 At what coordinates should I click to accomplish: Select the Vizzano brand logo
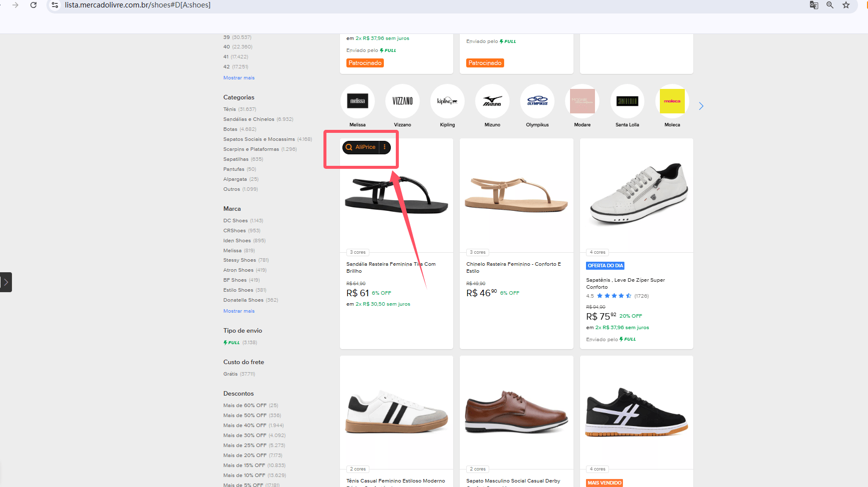[x=402, y=101]
